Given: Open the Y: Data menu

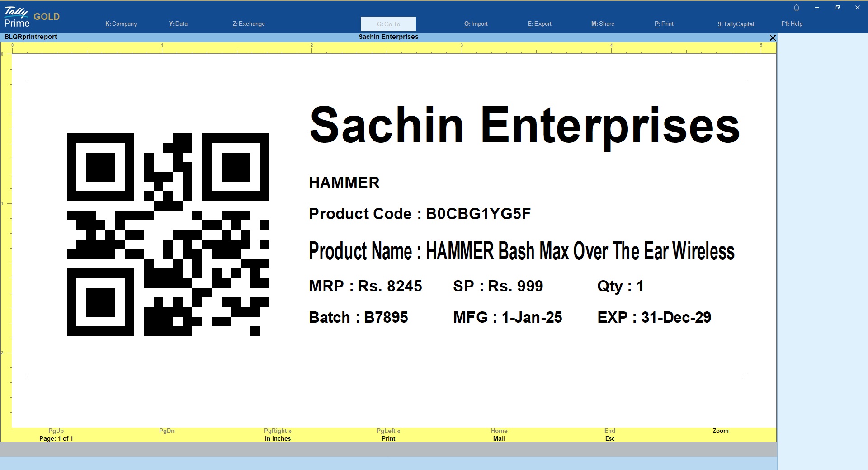Looking at the screenshot, I should (x=178, y=24).
